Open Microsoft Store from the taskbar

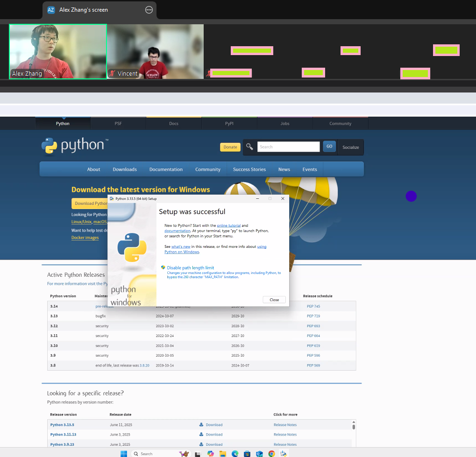point(247,454)
